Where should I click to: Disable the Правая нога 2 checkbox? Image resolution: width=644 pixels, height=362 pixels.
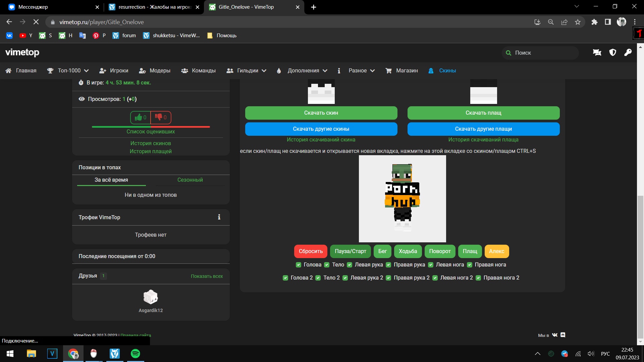478,278
